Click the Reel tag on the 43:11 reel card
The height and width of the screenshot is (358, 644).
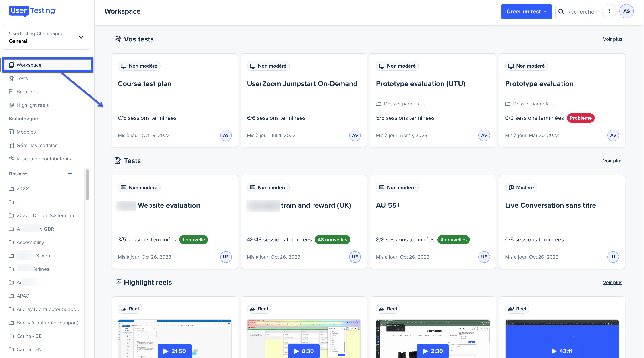click(x=517, y=309)
